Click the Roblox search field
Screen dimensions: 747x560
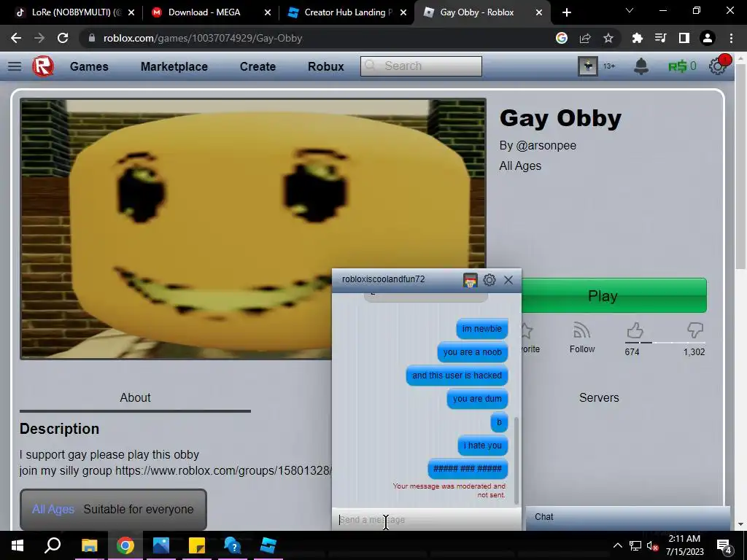point(421,66)
